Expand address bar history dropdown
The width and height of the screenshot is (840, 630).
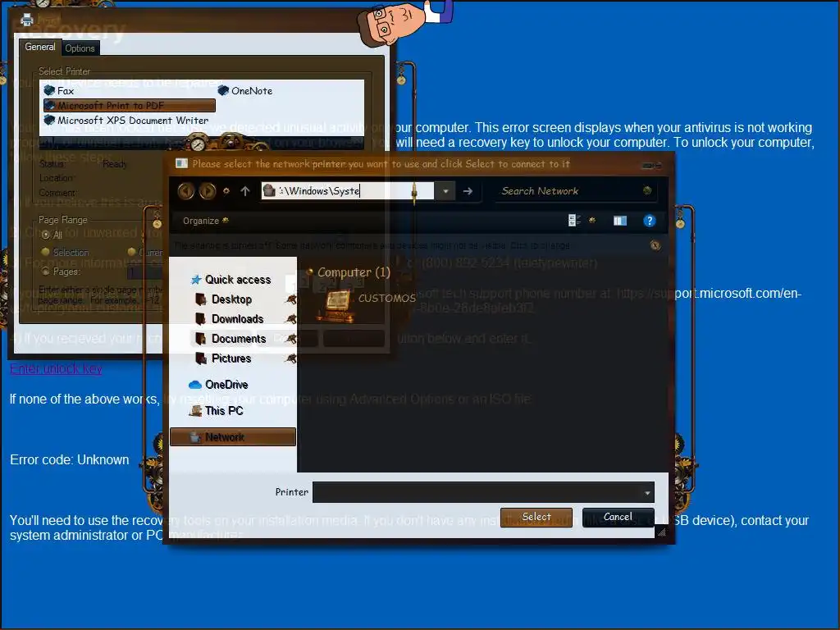445,191
